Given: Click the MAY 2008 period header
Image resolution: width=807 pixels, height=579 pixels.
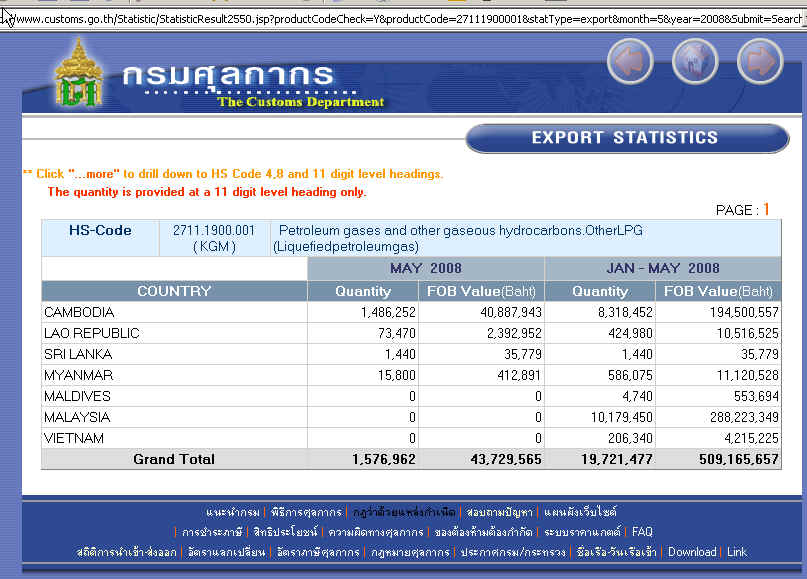Looking at the screenshot, I should point(426,269).
